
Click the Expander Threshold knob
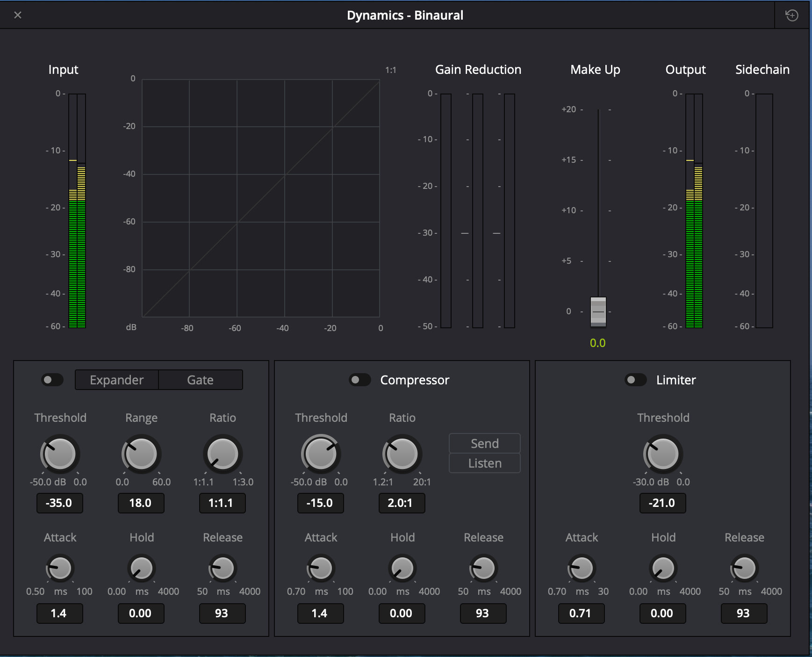pyautogui.click(x=60, y=454)
